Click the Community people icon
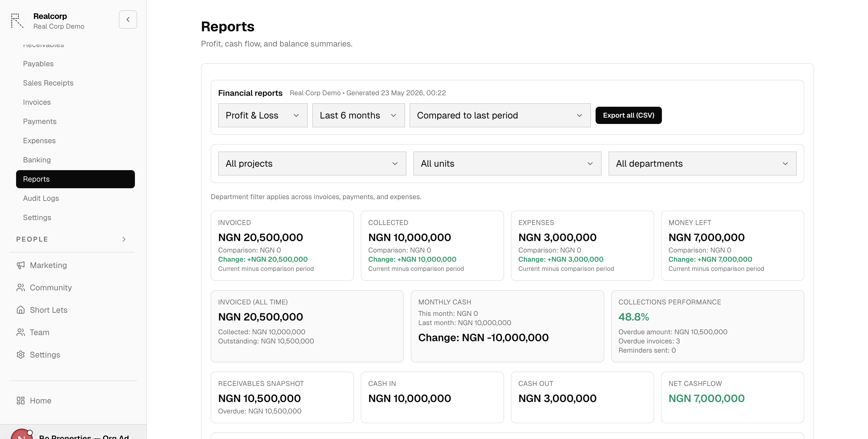 click(21, 288)
